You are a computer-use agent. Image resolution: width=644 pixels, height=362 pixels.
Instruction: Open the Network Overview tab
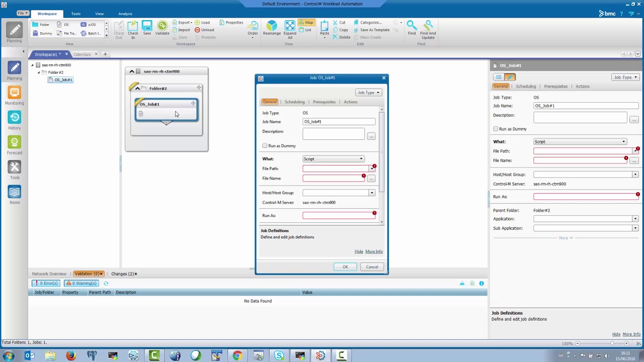(x=49, y=274)
